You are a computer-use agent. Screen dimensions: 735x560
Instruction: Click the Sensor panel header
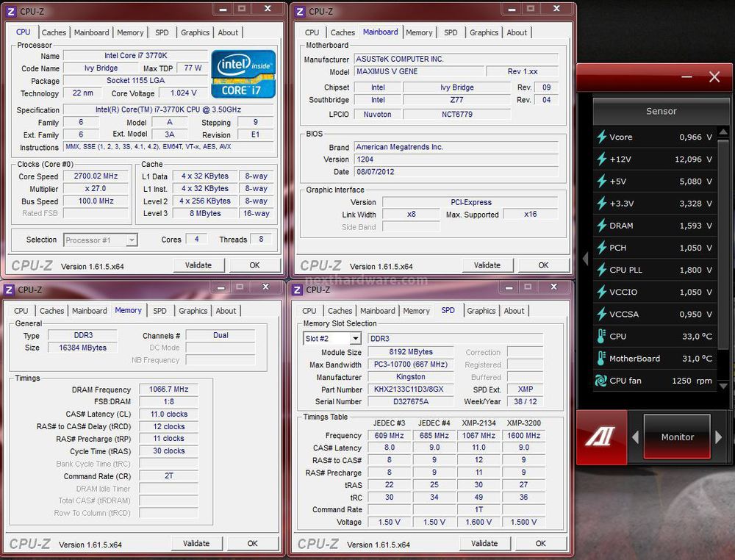click(661, 111)
